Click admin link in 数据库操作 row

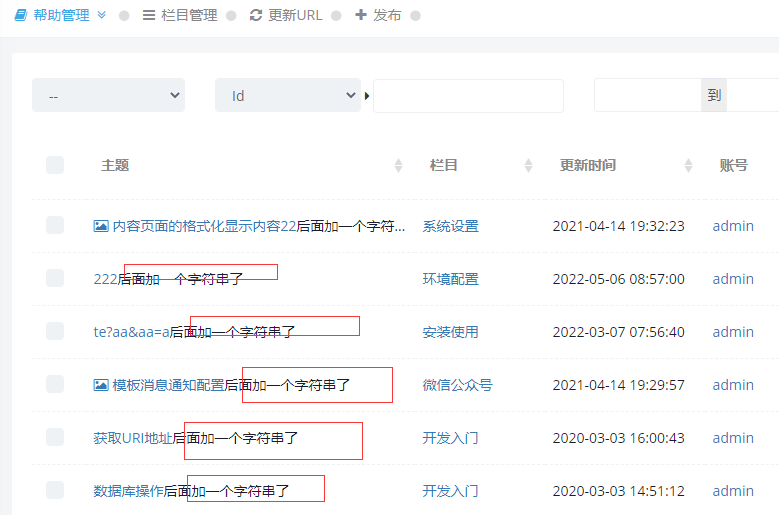[x=733, y=491]
